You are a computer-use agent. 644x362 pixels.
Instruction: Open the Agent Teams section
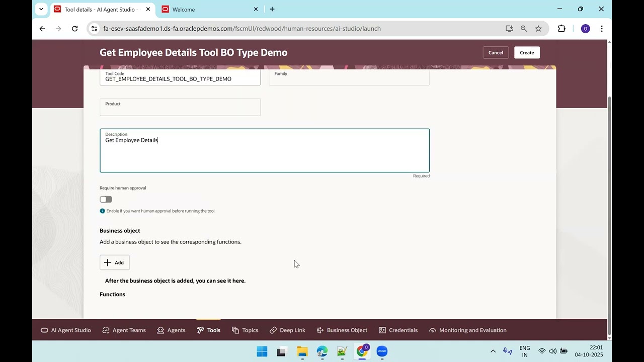(x=124, y=330)
